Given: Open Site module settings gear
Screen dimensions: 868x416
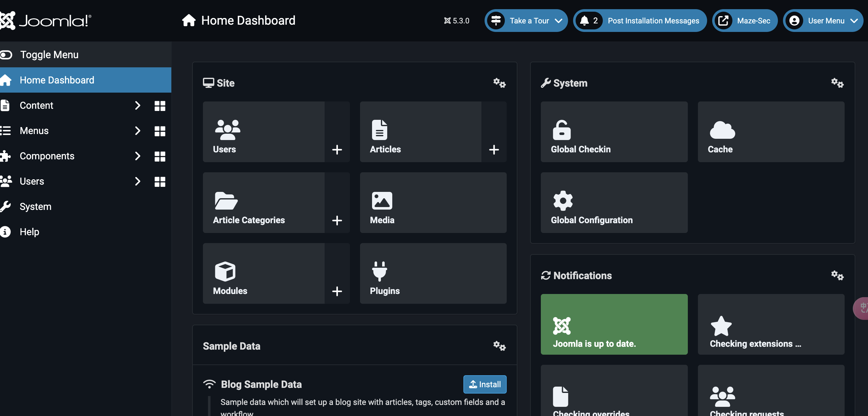Looking at the screenshot, I should click(x=499, y=83).
